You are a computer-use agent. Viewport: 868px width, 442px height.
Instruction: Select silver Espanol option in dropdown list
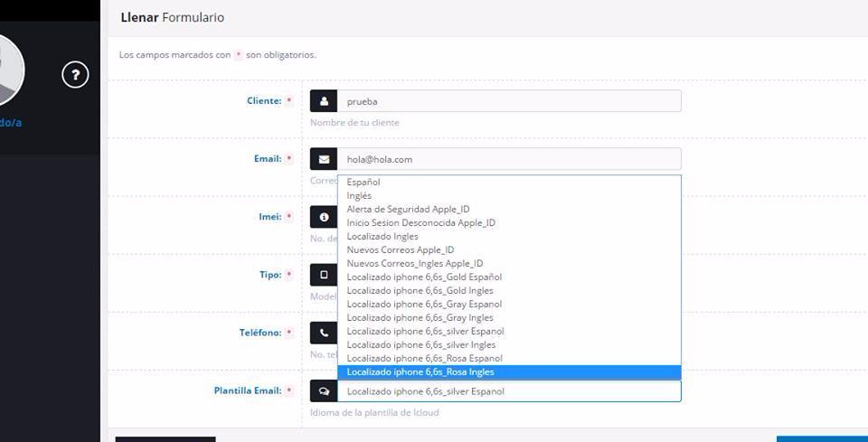pyautogui.click(x=509, y=332)
